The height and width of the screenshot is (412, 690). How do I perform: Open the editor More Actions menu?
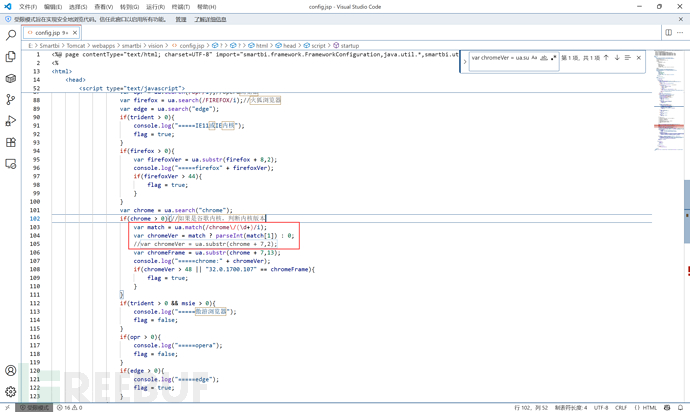click(x=680, y=33)
